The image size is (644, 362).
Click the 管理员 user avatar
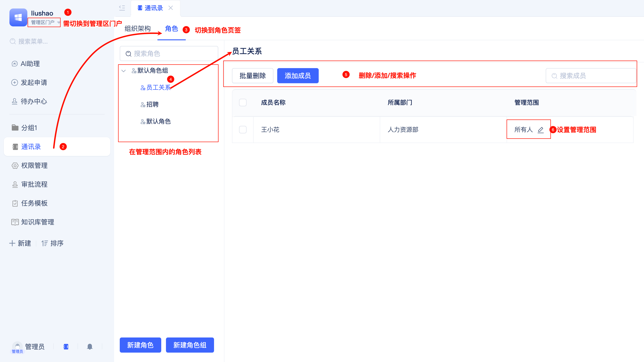pyautogui.click(x=17, y=346)
